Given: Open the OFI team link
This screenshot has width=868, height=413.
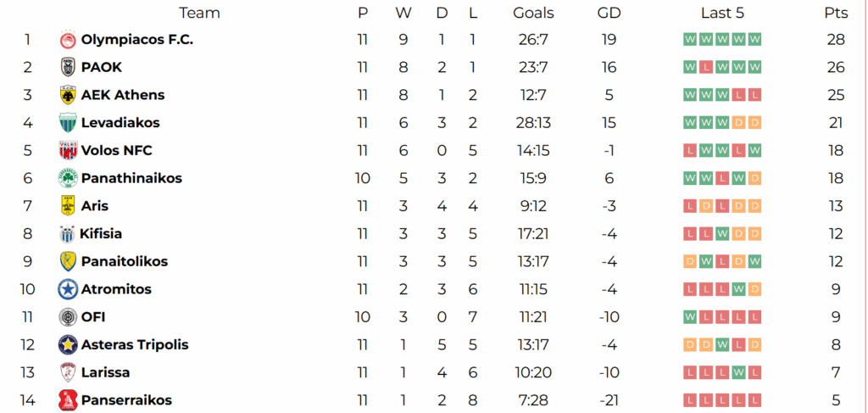Looking at the screenshot, I should tap(92, 317).
